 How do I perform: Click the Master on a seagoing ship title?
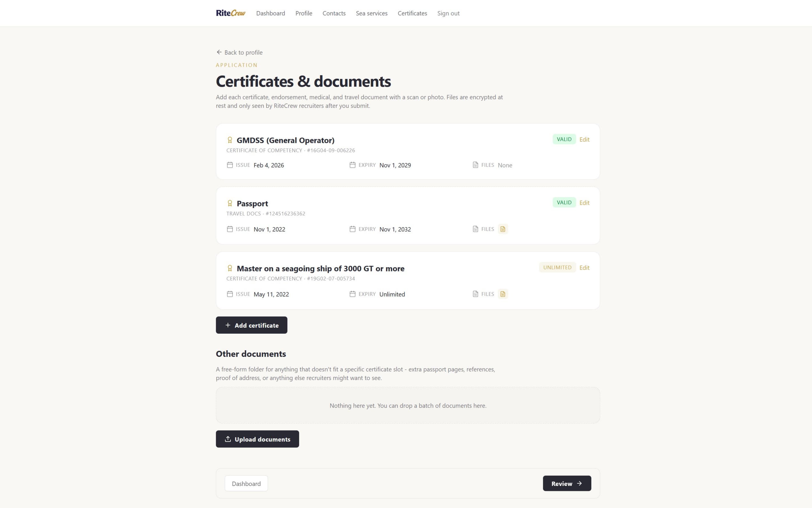[321, 268]
